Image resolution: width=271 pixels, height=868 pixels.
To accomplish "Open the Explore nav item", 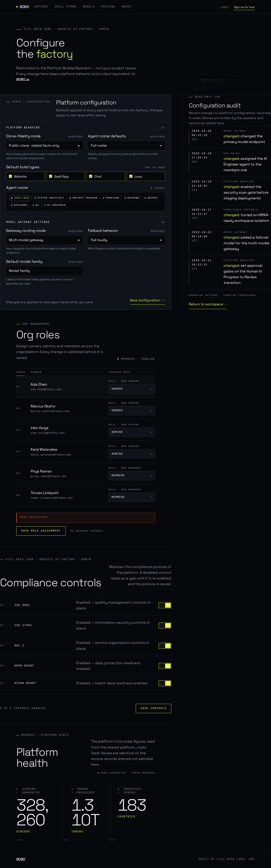I will [41, 7].
